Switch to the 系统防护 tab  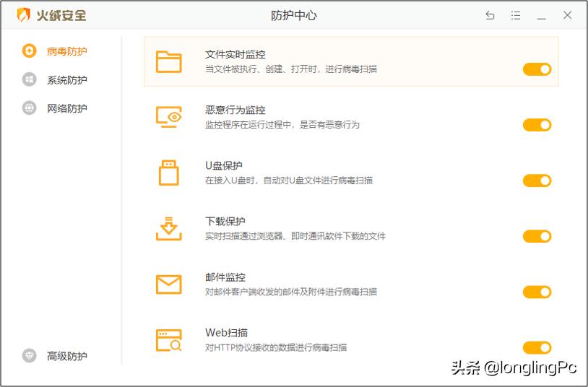(66, 80)
